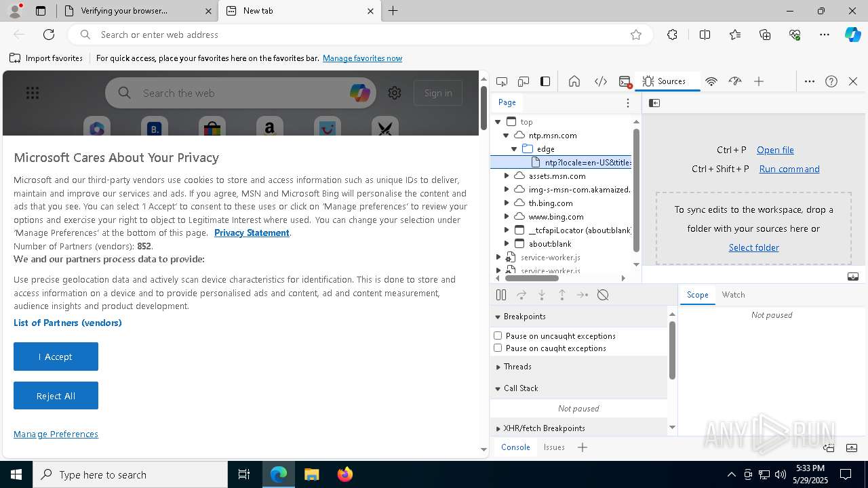Click the Reject All button
868x488 pixels.
(56, 396)
